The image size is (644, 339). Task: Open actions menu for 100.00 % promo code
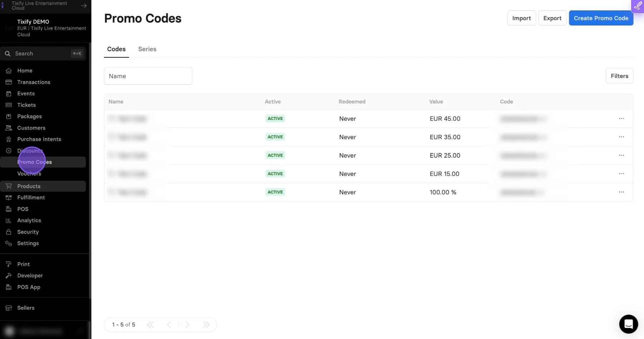pyautogui.click(x=621, y=192)
